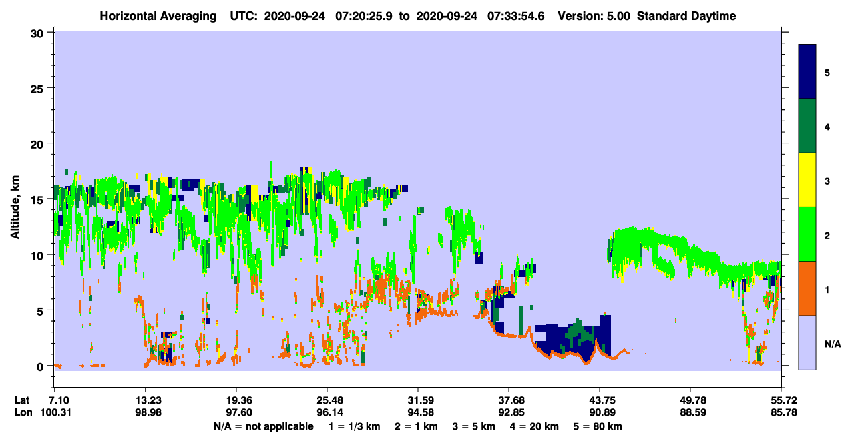This screenshot has height=445, width=868.
Task: Click the 'Lon' row label
Action: [x=22, y=412]
